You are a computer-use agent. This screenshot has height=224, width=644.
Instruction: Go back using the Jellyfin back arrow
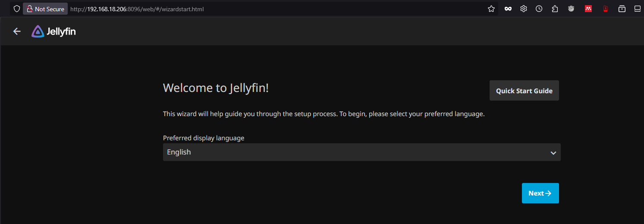pyautogui.click(x=17, y=31)
